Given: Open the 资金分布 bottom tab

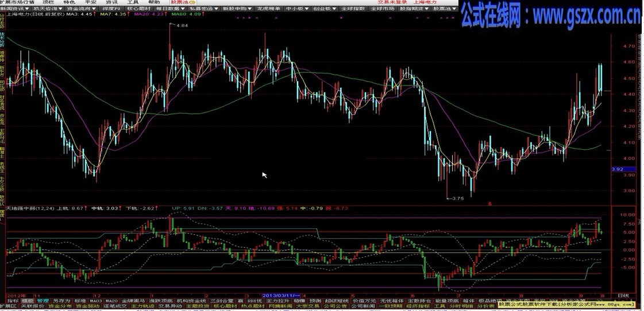Looking at the screenshot, I should pos(60,306).
